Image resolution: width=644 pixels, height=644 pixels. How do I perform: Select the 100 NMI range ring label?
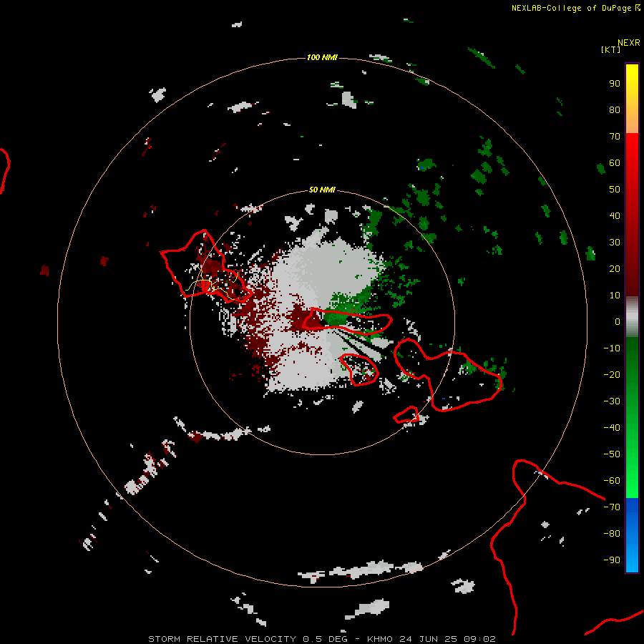tap(322, 57)
